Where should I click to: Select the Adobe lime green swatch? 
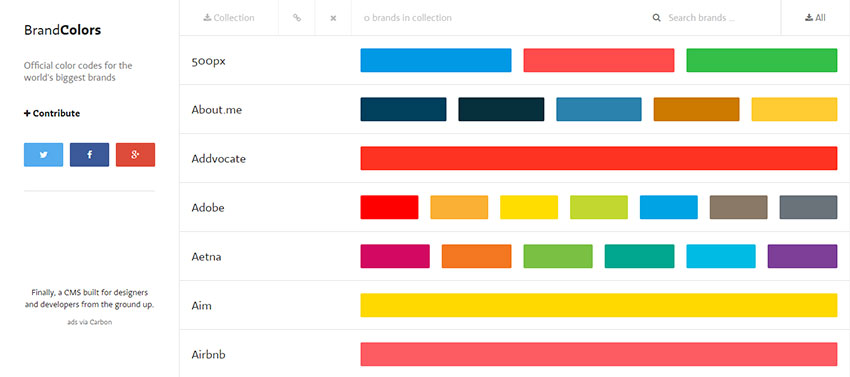pos(599,207)
